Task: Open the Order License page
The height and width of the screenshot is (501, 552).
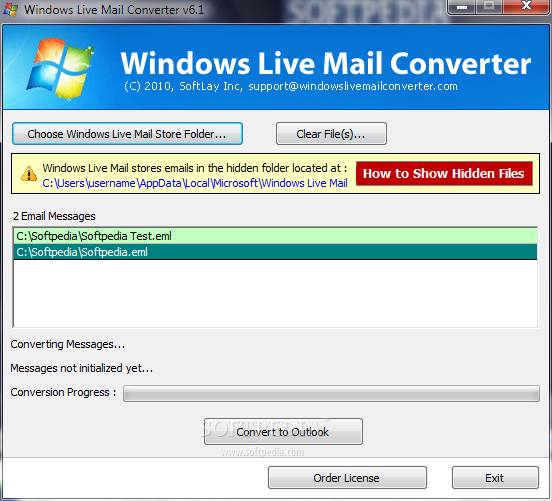Action: tap(347, 478)
